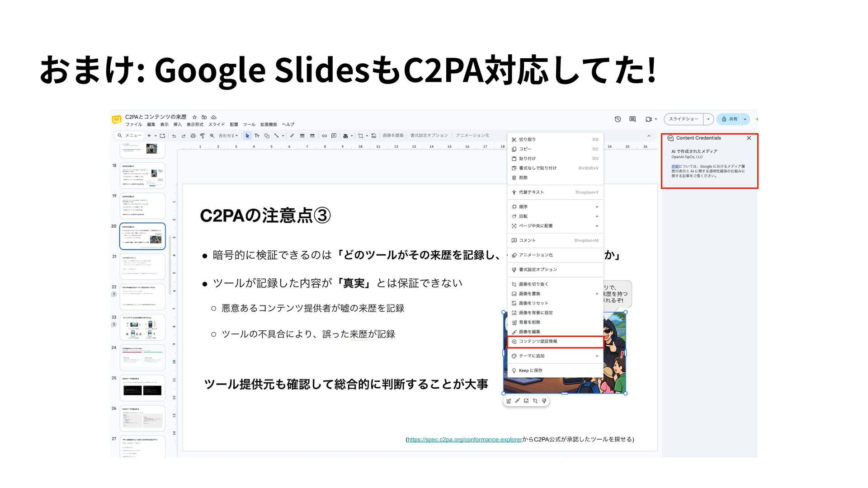Open the share options dropdown arrow
Viewport: 868px width, 488px height.
pos(745,119)
